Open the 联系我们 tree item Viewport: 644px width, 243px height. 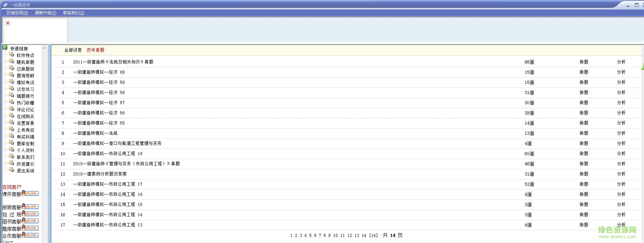pyautogui.click(x=25, y=157)
